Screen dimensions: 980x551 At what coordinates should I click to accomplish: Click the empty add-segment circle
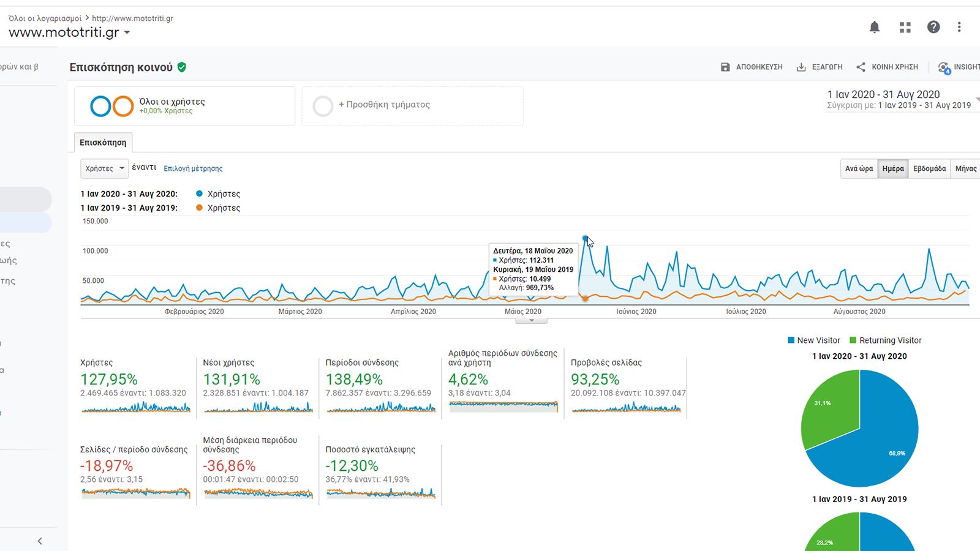pyautogui.click(x=323, y=106)
